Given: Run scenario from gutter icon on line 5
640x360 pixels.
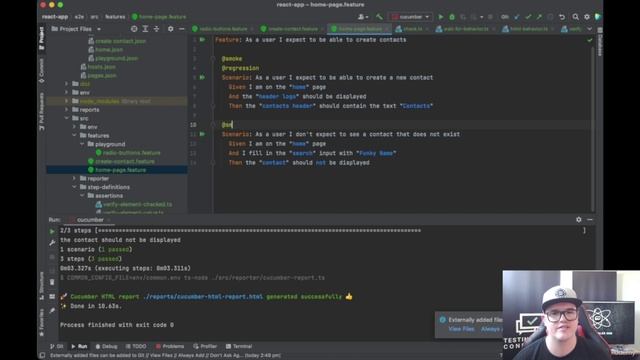Looking at the screenshot, I should click(202, 77).
